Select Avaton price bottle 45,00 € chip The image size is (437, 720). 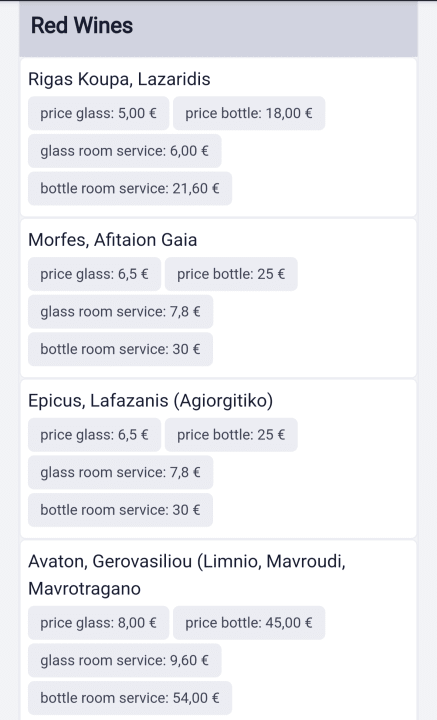[249, 623]
